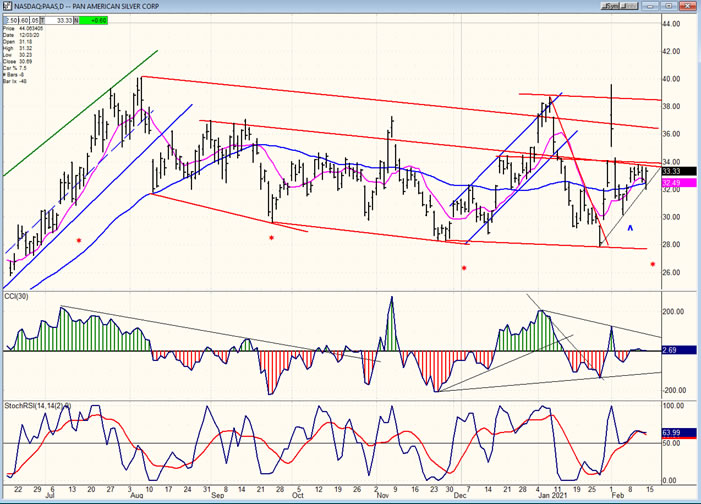This screenshot has width=701, height=504.
Task: Maximize the PAAS chart window
Action: (x=669, y=6)
